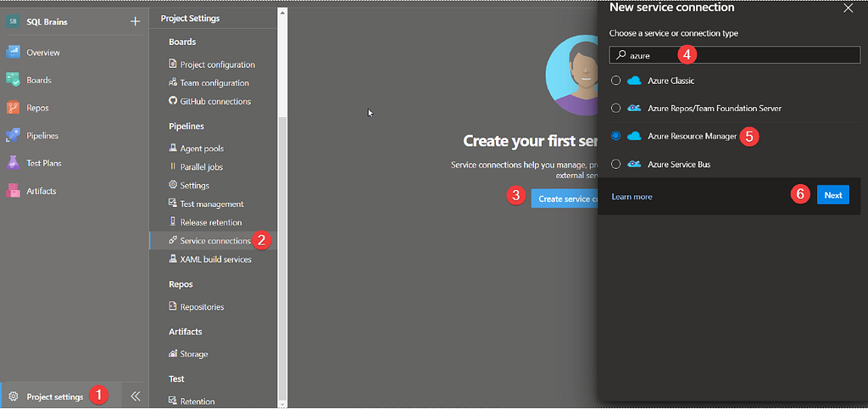Collapse the sidebar with double chevron icon
This screenshot has width=868, height=409.
tap(135, 396)
